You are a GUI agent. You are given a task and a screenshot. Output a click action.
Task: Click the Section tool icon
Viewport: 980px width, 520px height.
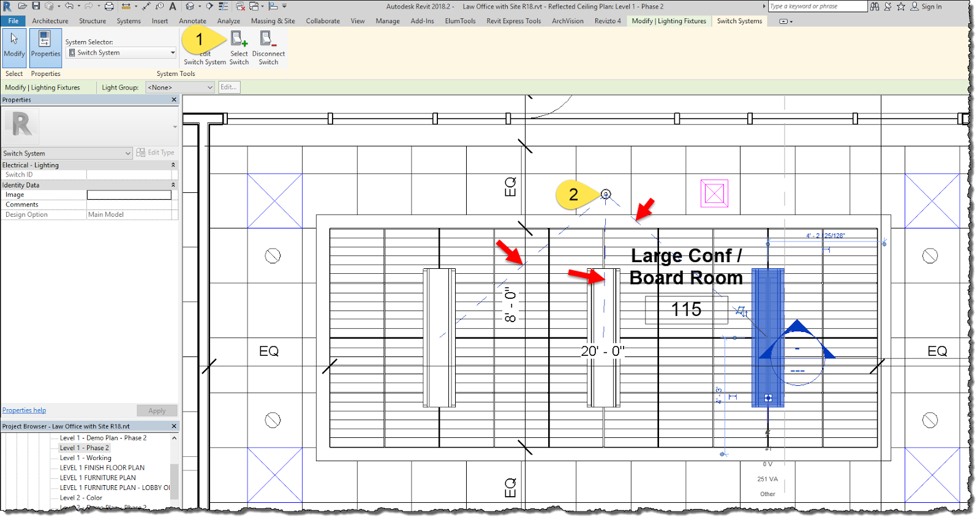pos(209,6)
